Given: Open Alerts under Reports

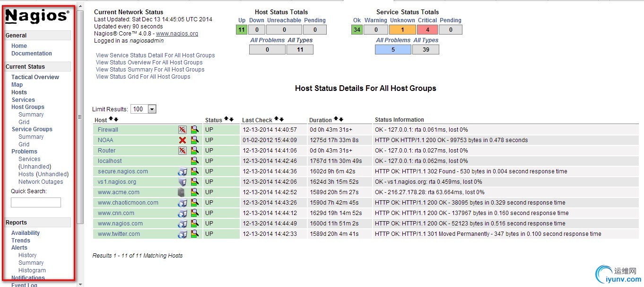Looking at the screenshot, I should click(19, 248).
